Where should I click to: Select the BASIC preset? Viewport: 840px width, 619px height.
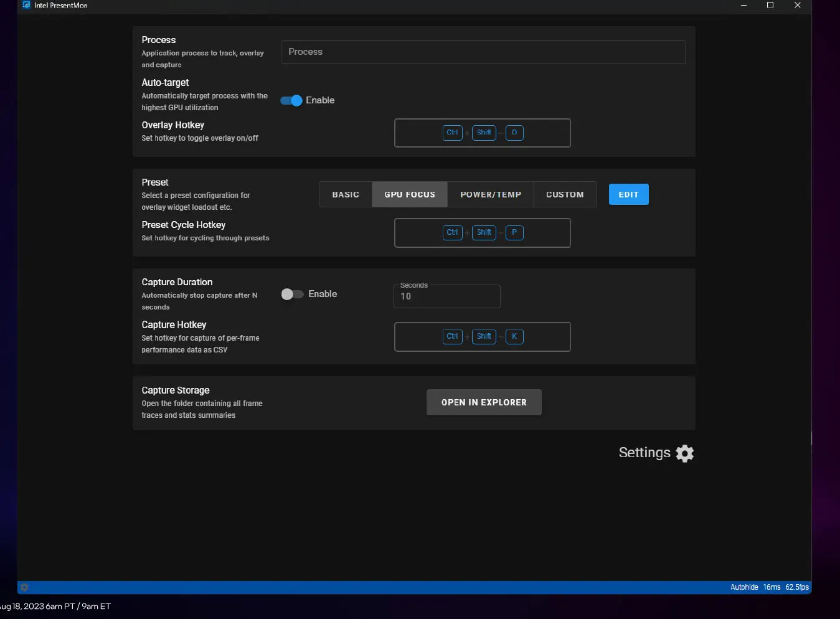[346, 194]
